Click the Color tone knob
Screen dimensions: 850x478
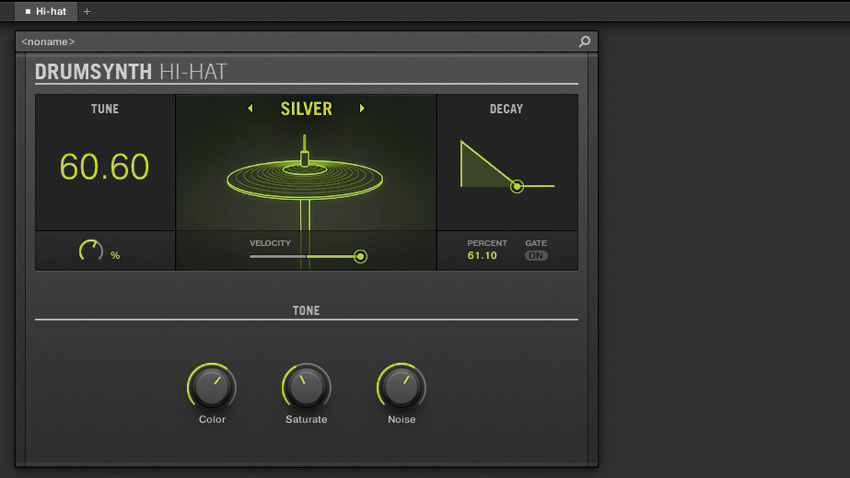coord(211,387)
